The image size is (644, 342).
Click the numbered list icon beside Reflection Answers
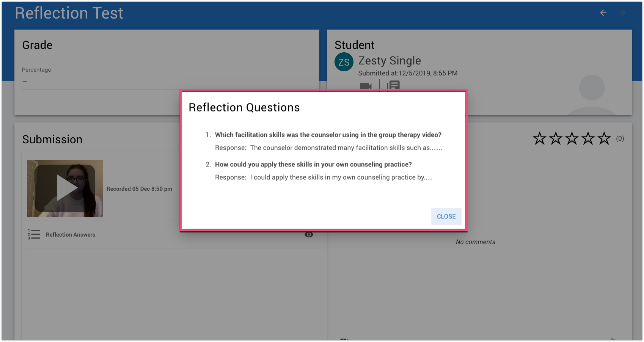pyautogui.click(x=34, y=234)
